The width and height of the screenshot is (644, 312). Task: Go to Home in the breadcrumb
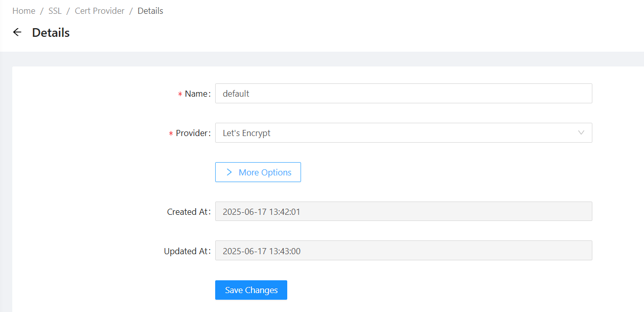point(24,11)
